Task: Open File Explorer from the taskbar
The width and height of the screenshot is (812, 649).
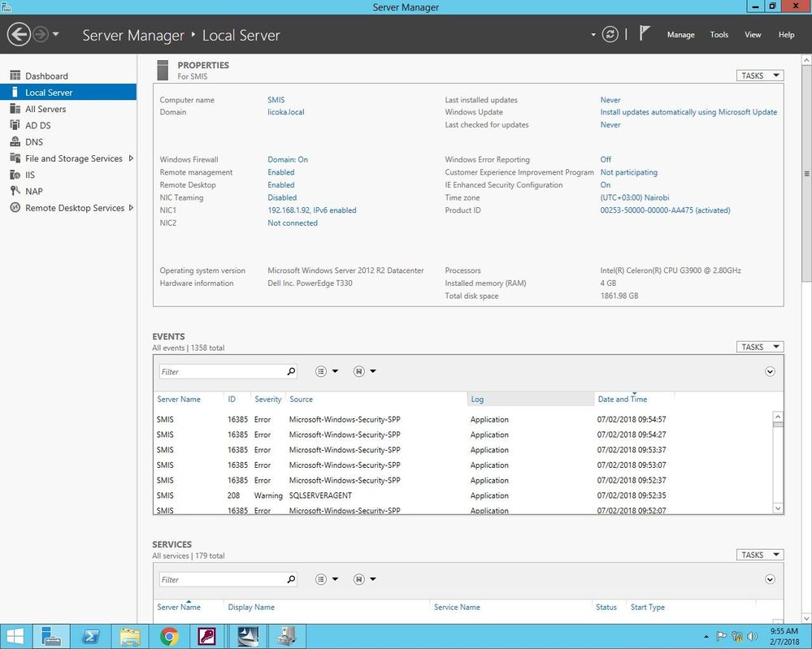Action: tap(130, 637)
